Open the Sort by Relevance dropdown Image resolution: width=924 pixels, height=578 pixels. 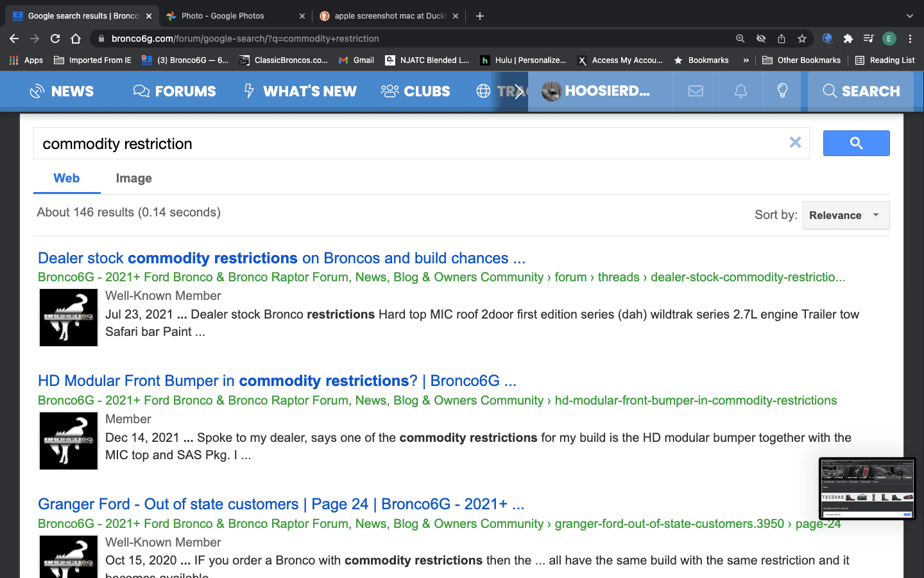point(846,215)
